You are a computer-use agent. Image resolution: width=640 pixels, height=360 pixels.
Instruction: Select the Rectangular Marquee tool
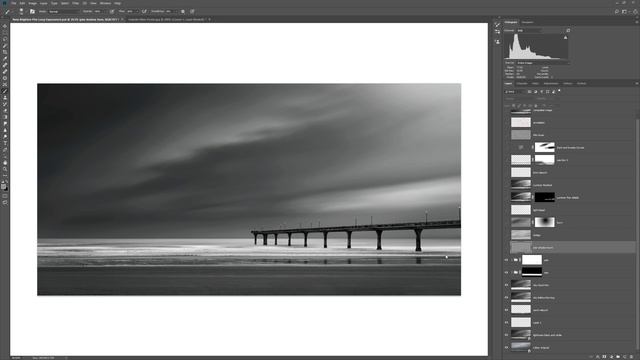(x=5, y=33)
